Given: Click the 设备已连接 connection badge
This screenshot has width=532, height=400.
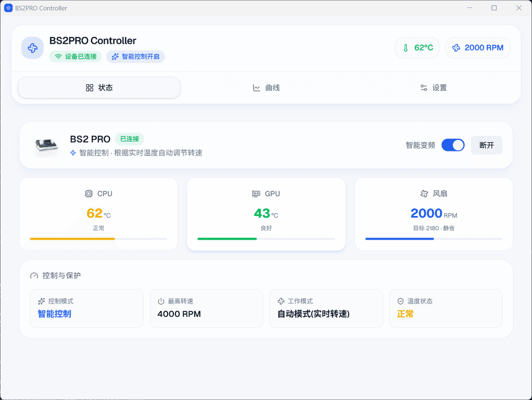Looking at the screenshot, I should 75,57.
